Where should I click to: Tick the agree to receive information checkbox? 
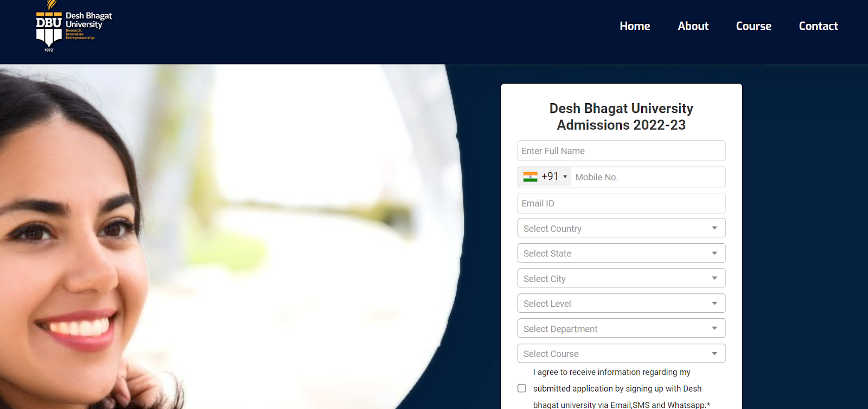tap(522, 388)
